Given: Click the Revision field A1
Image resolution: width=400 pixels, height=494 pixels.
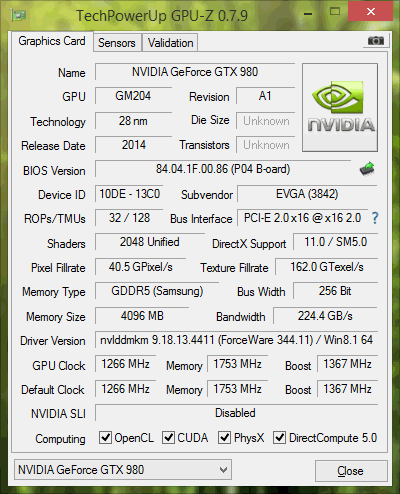Looking at the screenshot, I should [265, 96].
